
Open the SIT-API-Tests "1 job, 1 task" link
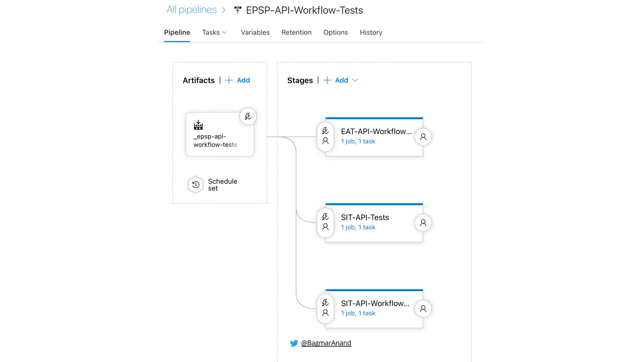pyautogui.click(x=358, y=227)
